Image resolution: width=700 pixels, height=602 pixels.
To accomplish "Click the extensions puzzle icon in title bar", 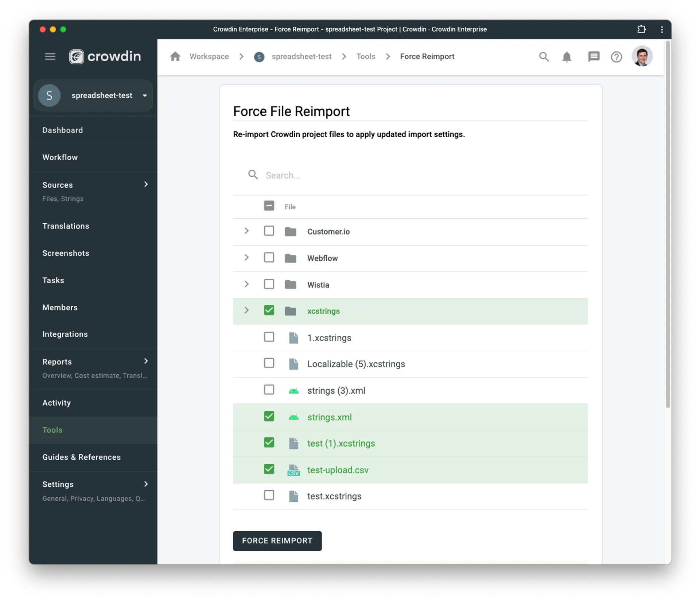I will tap(641, 29).
